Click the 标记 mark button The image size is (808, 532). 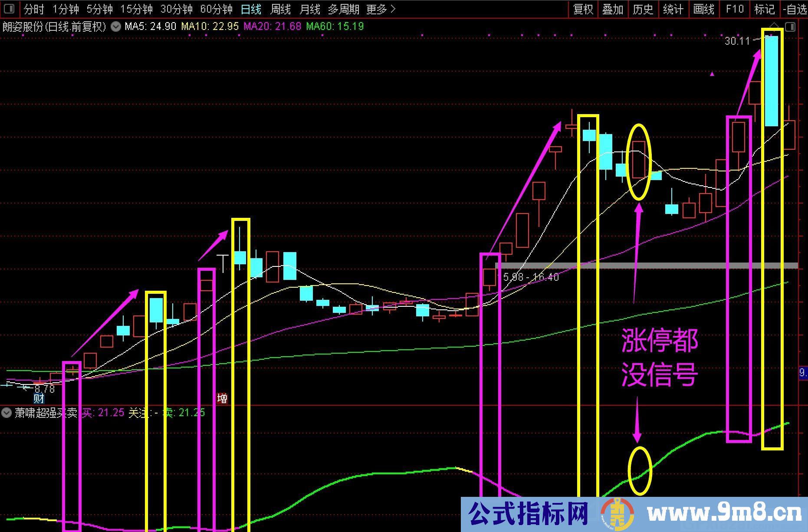pyautogui.click(x=765, y=9)
